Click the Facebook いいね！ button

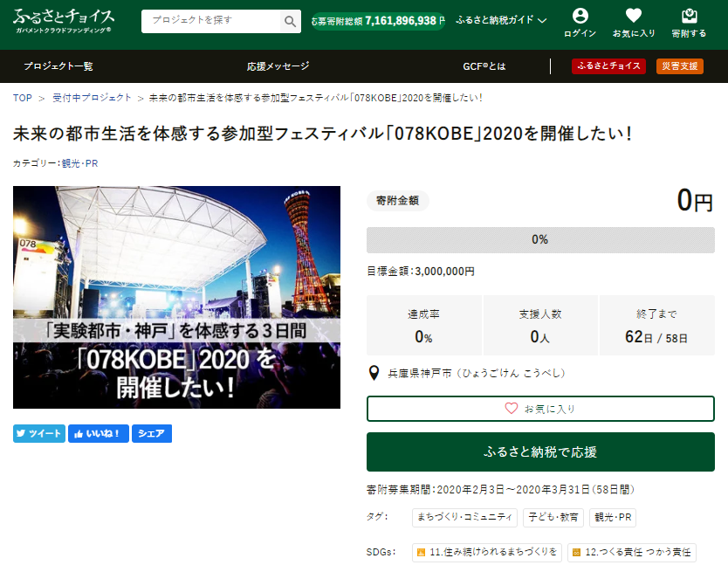click(x=99, y=433)
